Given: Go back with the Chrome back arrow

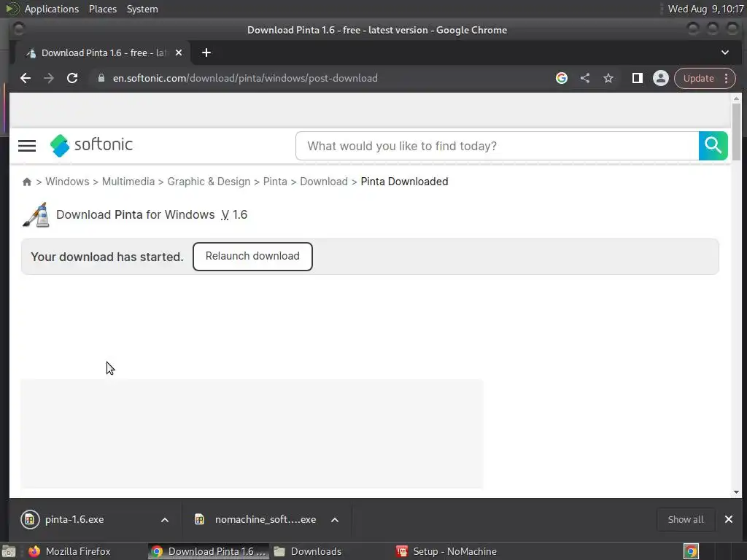Looking at the screenshot, I should 26,78.
